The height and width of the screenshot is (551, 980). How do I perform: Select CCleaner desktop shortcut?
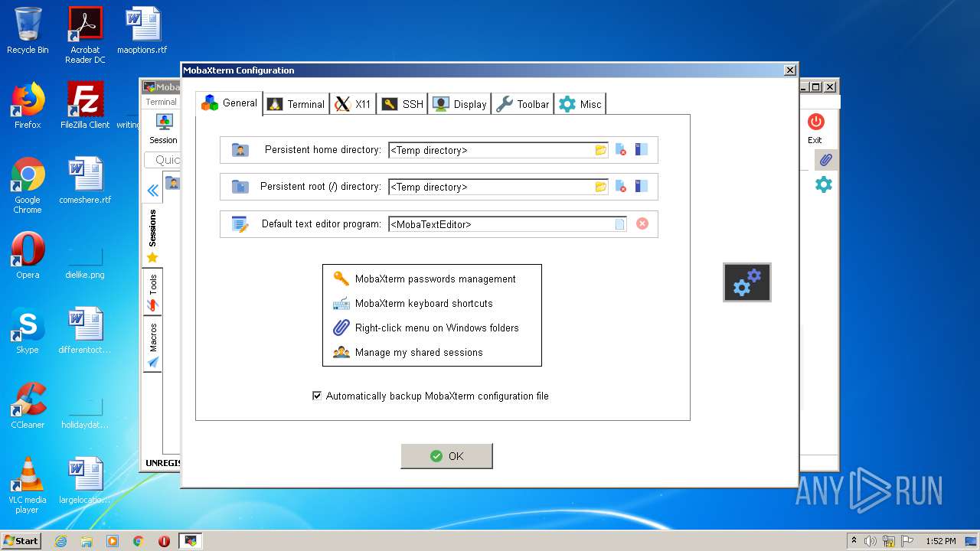tap(28, 406)
